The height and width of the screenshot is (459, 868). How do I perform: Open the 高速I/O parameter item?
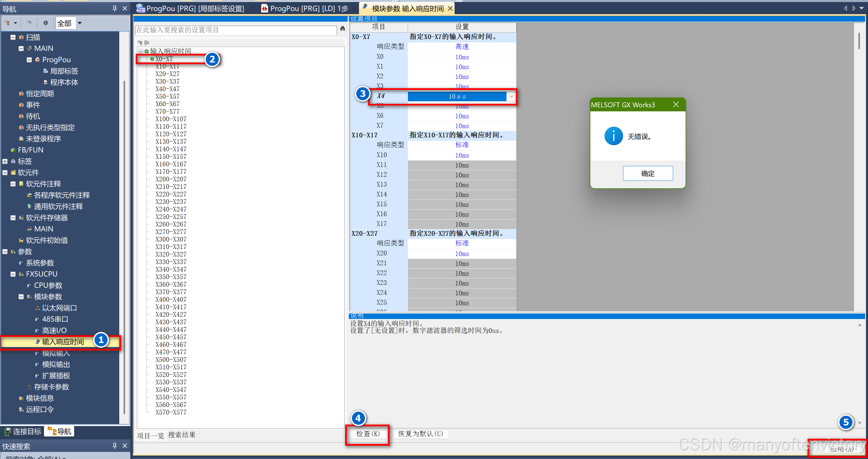[x=54, y=331]
